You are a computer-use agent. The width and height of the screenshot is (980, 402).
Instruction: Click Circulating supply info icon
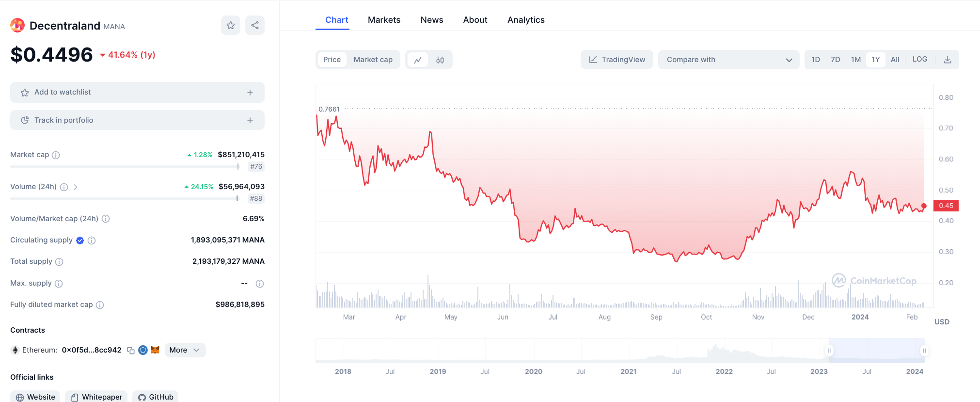(x=92, y=241)
